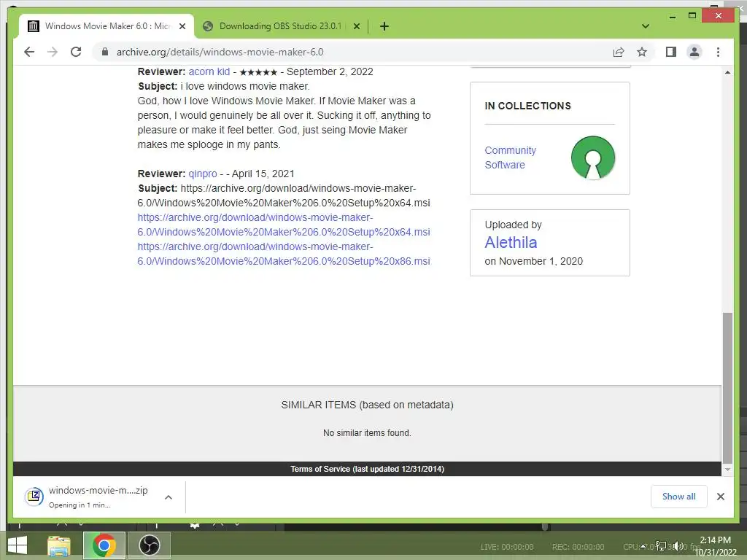Expand the zip download options chevron
747x560 pixels.
pos(169,497)
